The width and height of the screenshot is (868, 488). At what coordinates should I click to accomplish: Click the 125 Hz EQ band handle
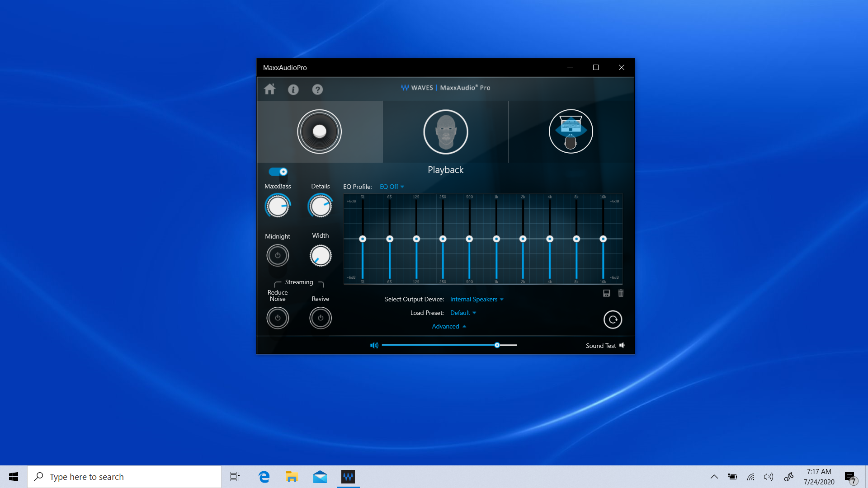pyautogui.click(x=416, y=239)
